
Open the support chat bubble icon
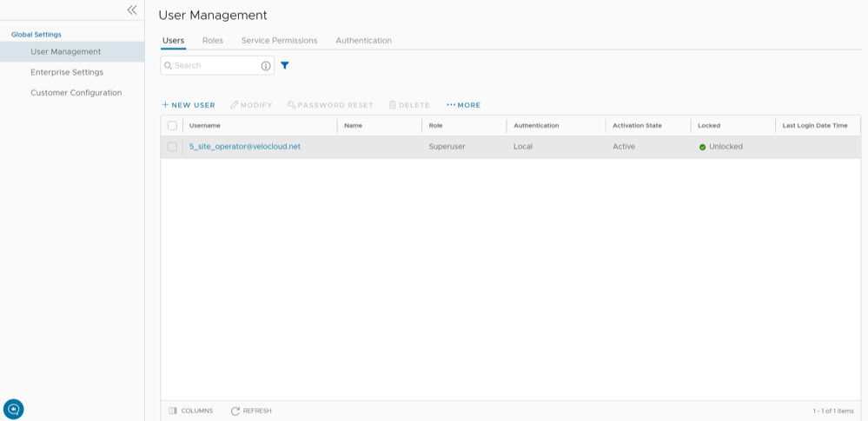point(14,409)
